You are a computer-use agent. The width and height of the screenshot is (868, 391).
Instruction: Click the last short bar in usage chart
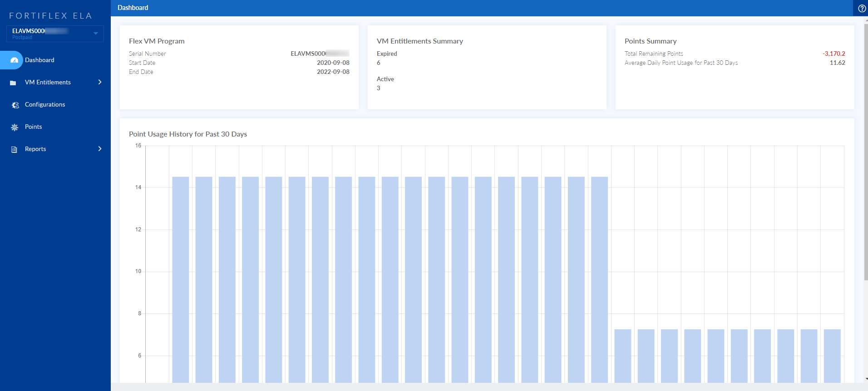832,356
